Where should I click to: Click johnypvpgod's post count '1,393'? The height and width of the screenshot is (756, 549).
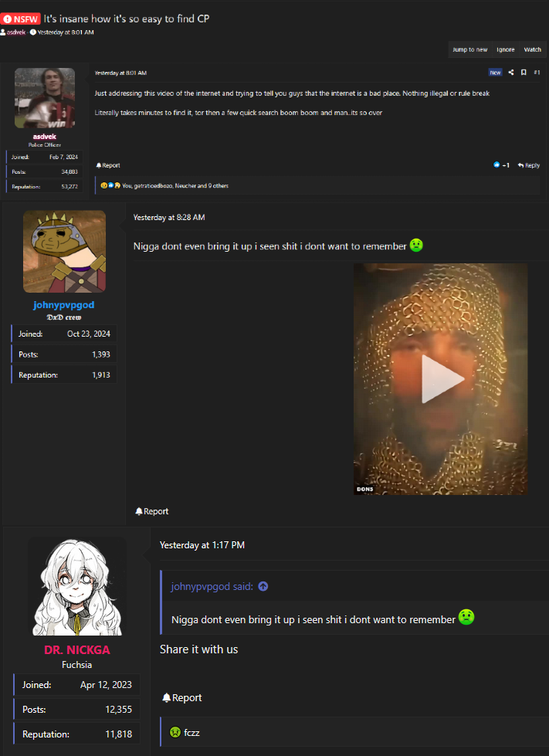100,354
